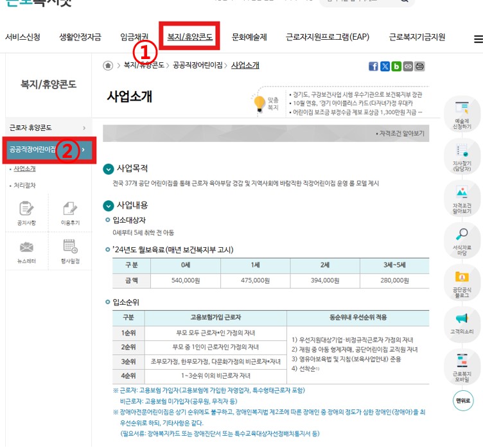This screenshot has height=448, width=483.
Task: Open 사업소개 sidebar submenu link
Action: (24, 169)
